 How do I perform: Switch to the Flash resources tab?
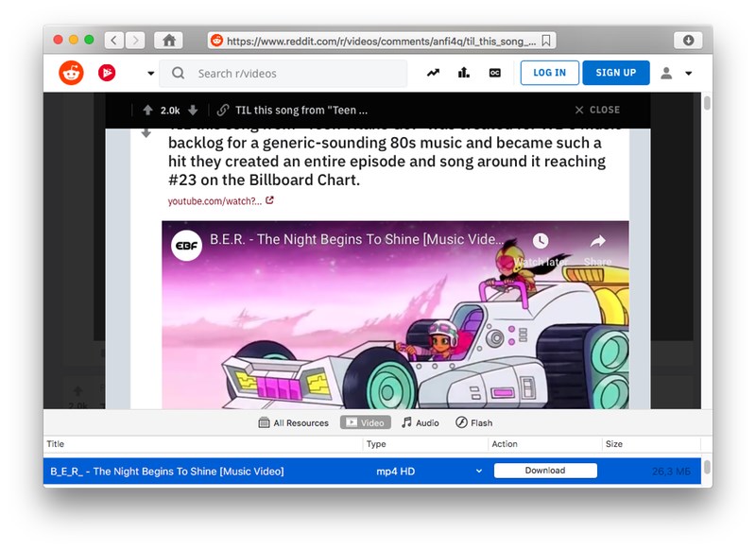474,422
